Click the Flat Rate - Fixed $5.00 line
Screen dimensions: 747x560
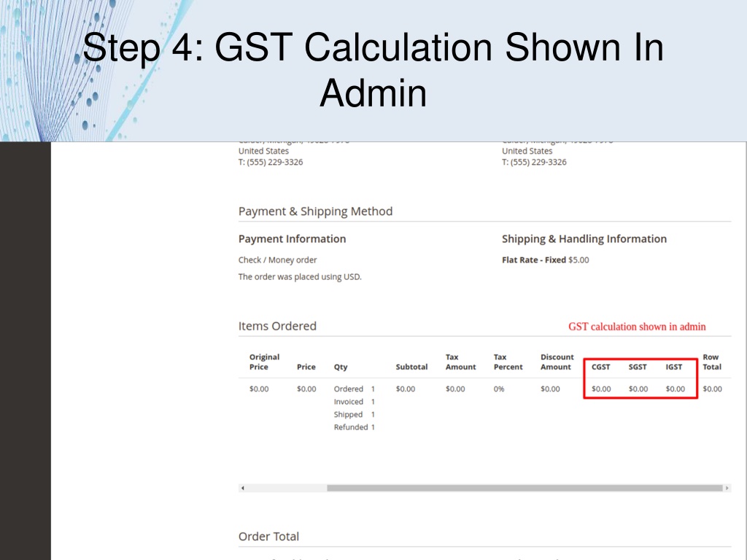pyautogui.click(x=545, y=260)
